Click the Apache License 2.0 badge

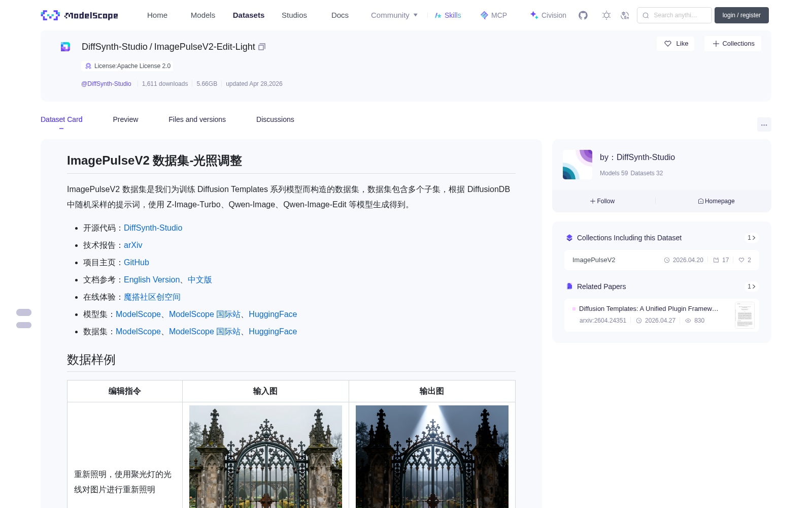[127, 66]
